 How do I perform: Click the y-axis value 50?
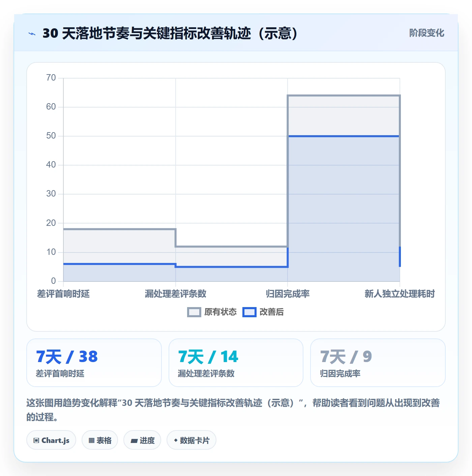pyautogui.click(x=51, y=136)
